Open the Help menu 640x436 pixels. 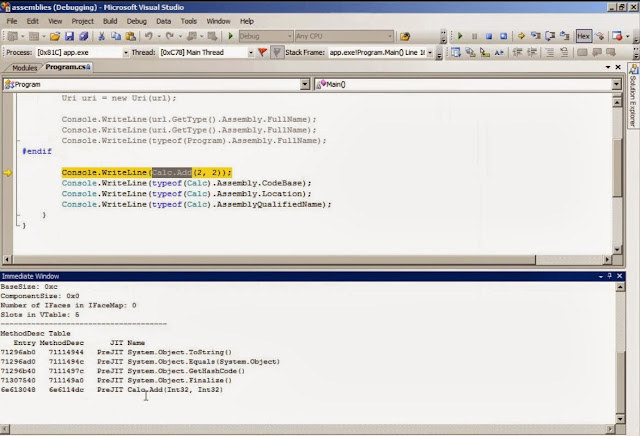(247, 21)
